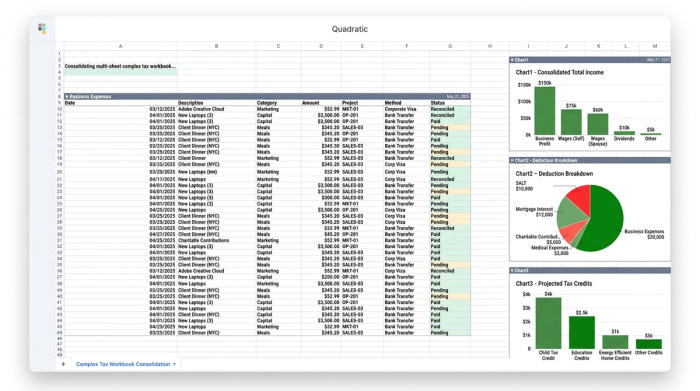Select the Complex Tax Workbook Consolidation tab
This screenshot has height=391, width=700.
click(x=123, y=364)
